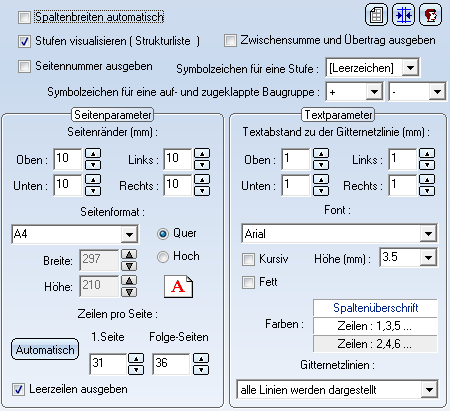This screenshot has height=411, width=450.
Task: Select Hoch page orientation
Action: pyautogui.click(x=163, y=257)
